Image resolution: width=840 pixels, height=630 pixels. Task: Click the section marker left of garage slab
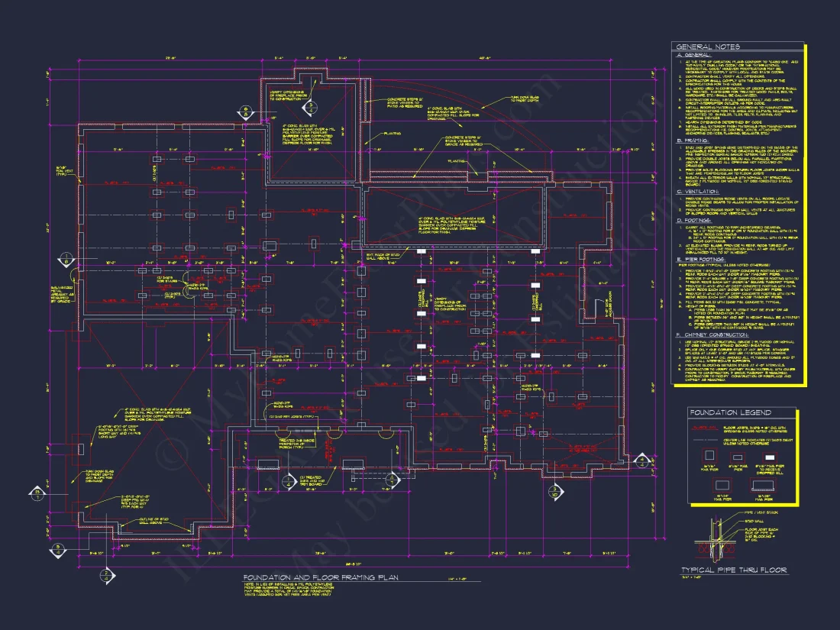(x=35, y=493)
